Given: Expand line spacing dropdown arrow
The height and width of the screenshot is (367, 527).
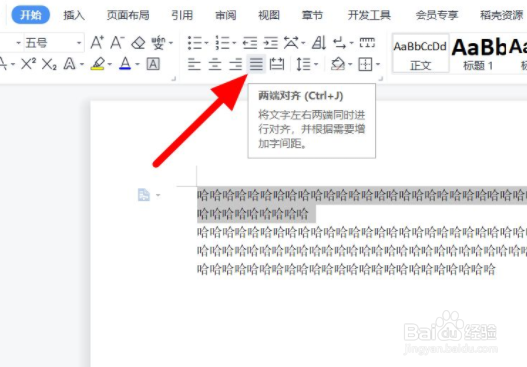Looking at the screenshot, I should coord(316,64).
